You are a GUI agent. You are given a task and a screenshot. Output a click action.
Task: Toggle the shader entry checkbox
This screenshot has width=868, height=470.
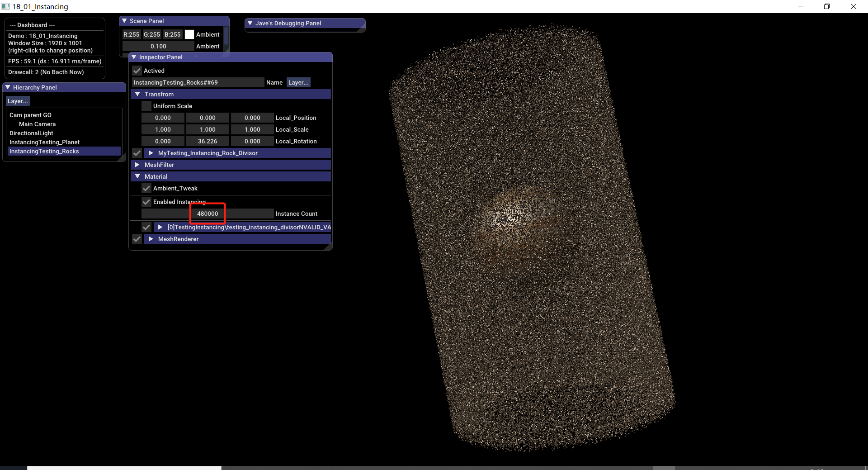click(146, 227)
